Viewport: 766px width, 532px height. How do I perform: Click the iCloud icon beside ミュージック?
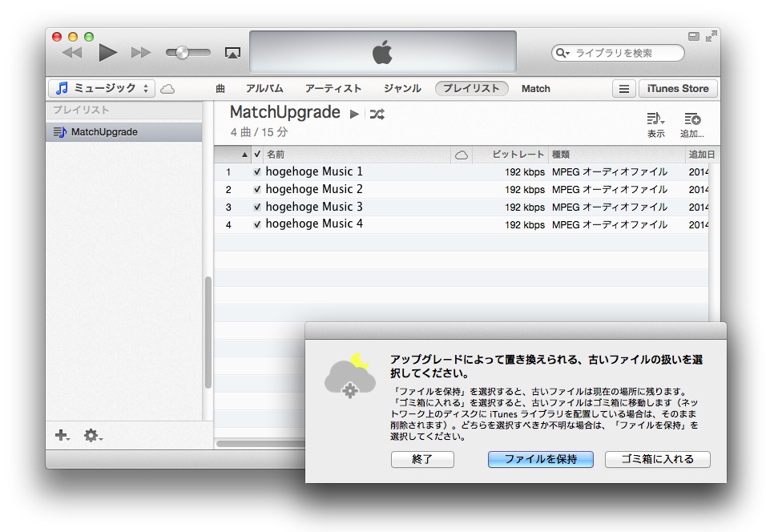pos(167,89)
